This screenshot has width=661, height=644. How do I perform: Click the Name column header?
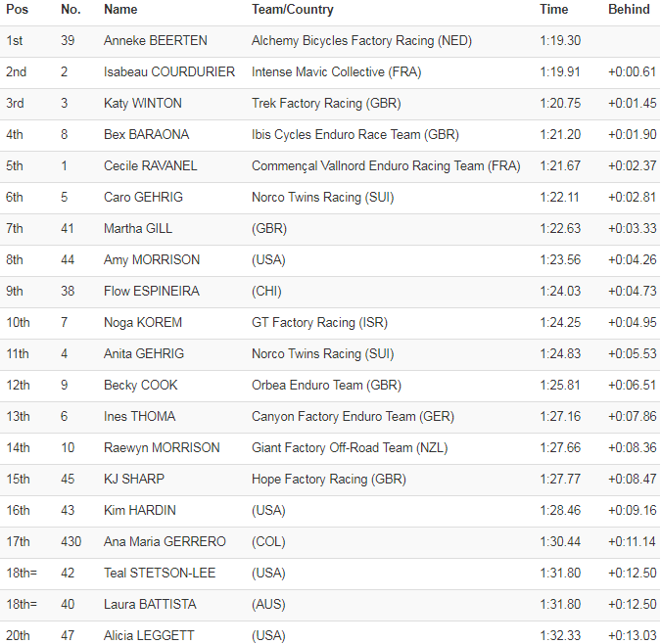120,10
